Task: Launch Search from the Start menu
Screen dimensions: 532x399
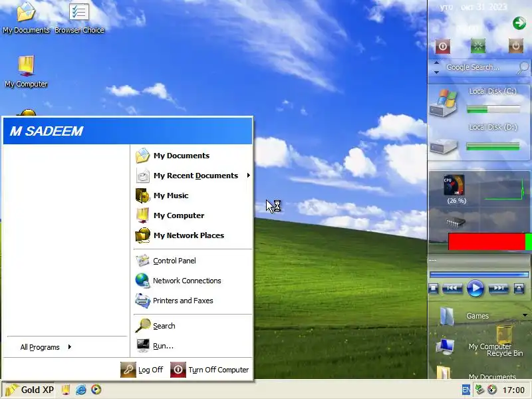Action: coord(193,326)
